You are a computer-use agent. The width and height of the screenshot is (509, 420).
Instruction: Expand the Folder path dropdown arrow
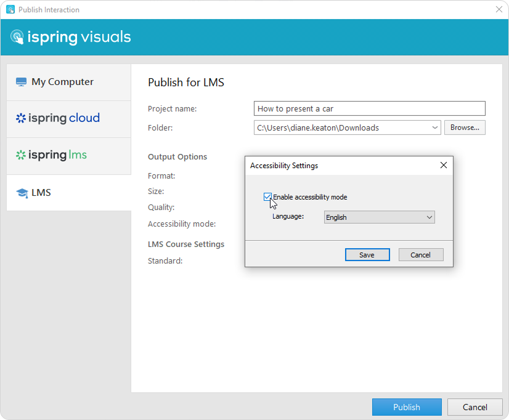click(x=436, y=127)
